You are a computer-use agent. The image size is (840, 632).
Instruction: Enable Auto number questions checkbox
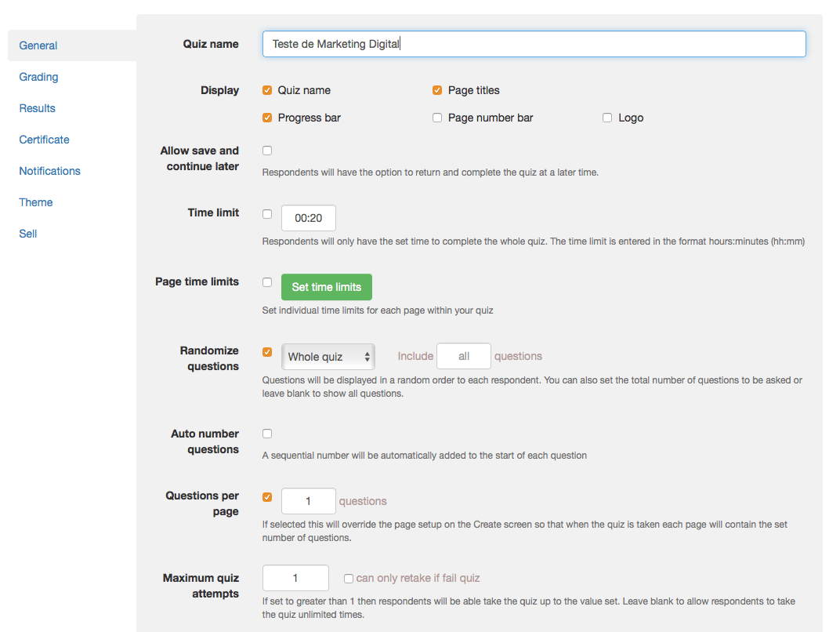pos(267,434)
